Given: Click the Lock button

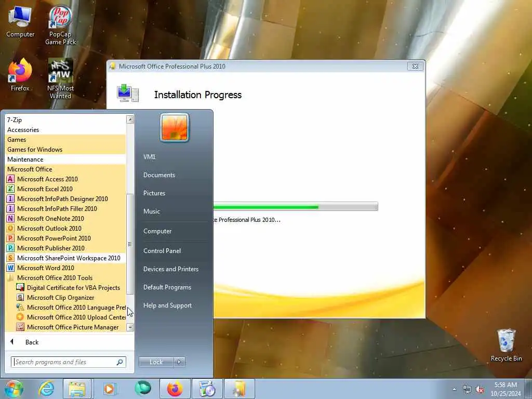Looking at the screenshot, I should [156, 362].
